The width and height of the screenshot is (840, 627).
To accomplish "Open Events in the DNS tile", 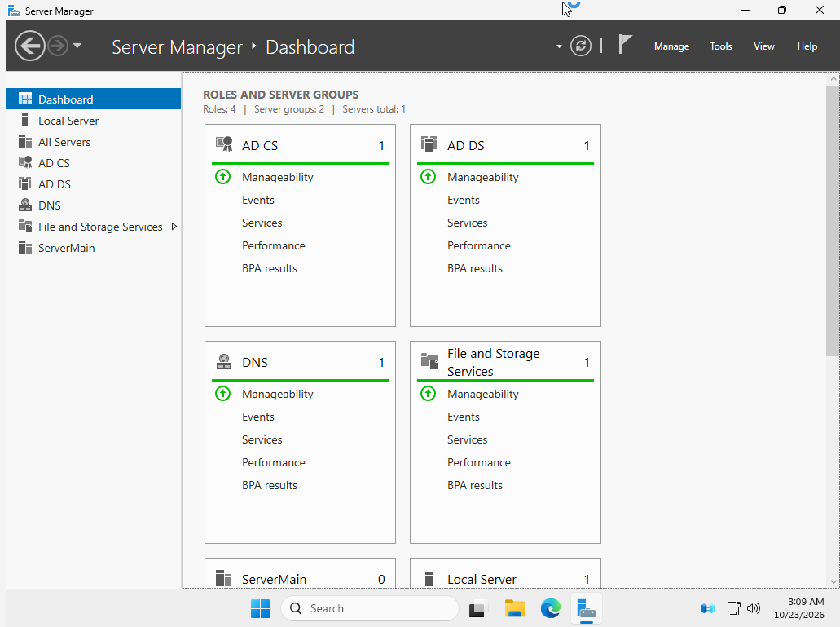I will click(x=258, y=417).
